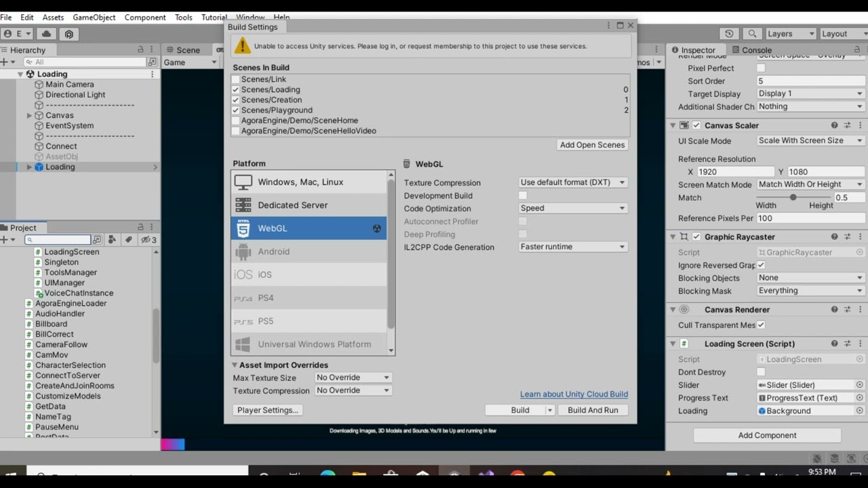Open Learn about Unity Cloud Build link
The width and height of the screenshot is (868, 488).
tap(574, 394)
